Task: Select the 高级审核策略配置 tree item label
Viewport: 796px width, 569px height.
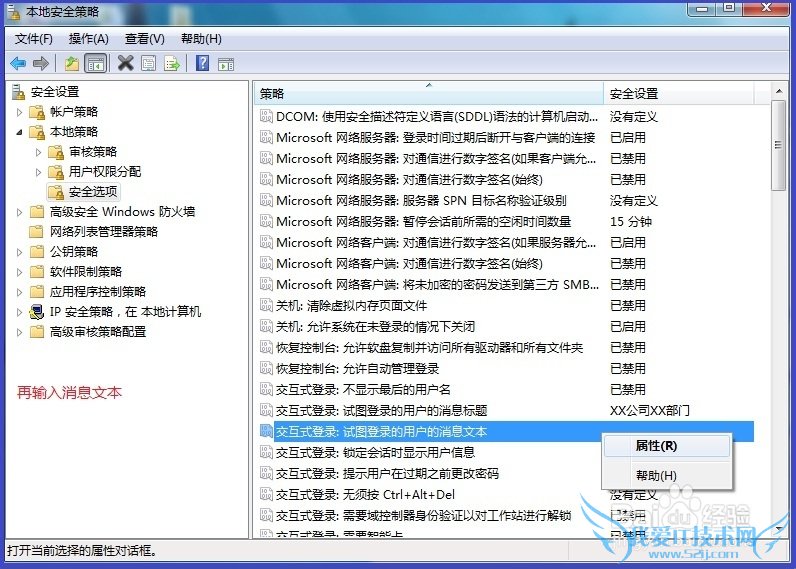Action: (98, 332)
